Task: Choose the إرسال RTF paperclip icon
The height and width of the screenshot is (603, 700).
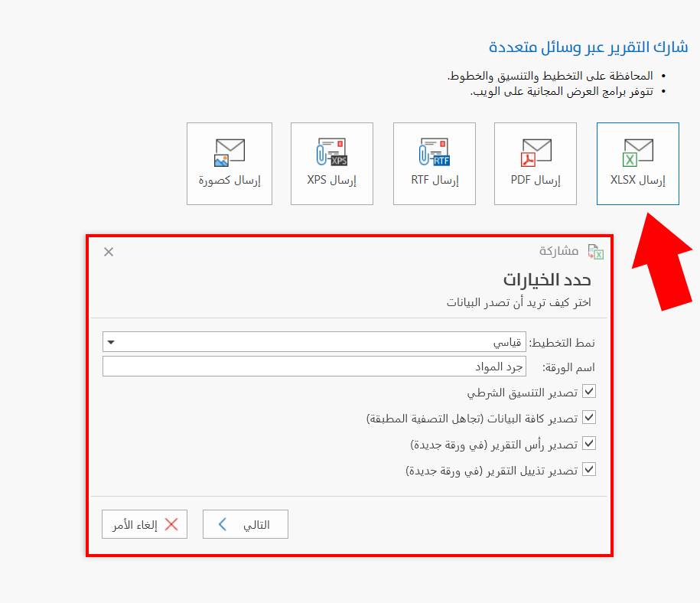Action: pyautogui.click(x=434, y=151)
